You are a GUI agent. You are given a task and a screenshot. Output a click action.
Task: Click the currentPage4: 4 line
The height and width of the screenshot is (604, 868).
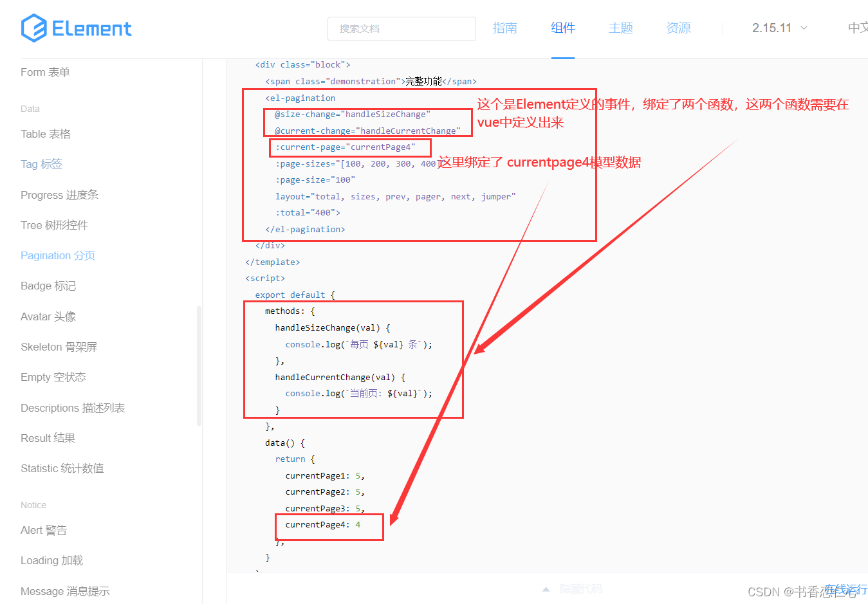click(323, 525)
